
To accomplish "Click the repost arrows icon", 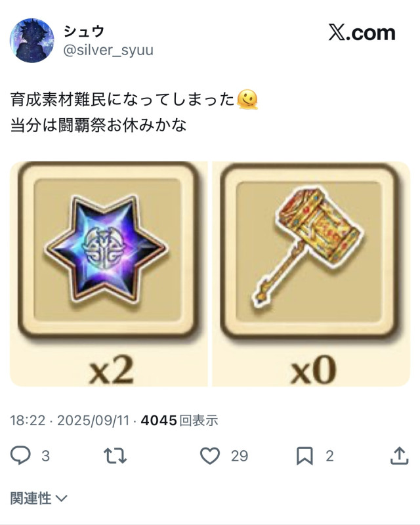I will point(115,456).
